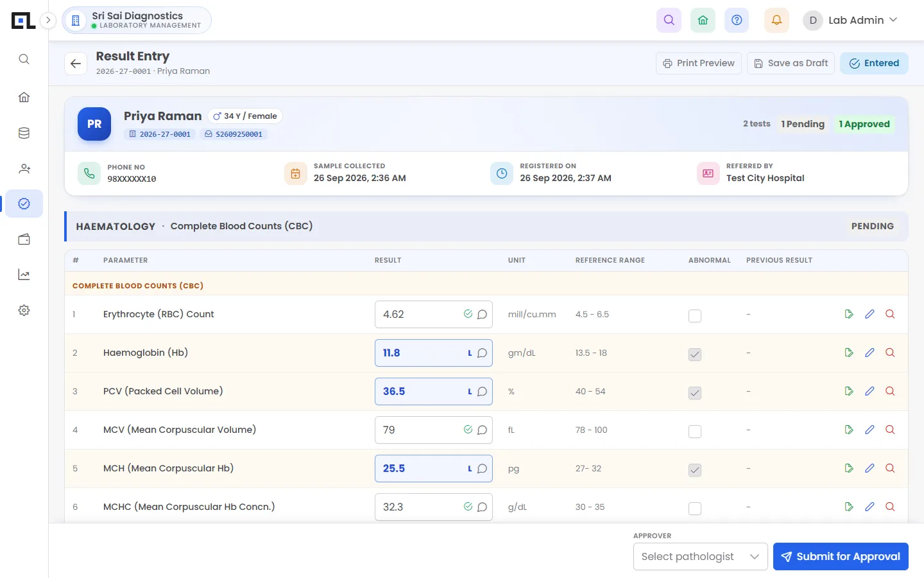Toggle abnormal checkbox for MCV row

[695, 431]
